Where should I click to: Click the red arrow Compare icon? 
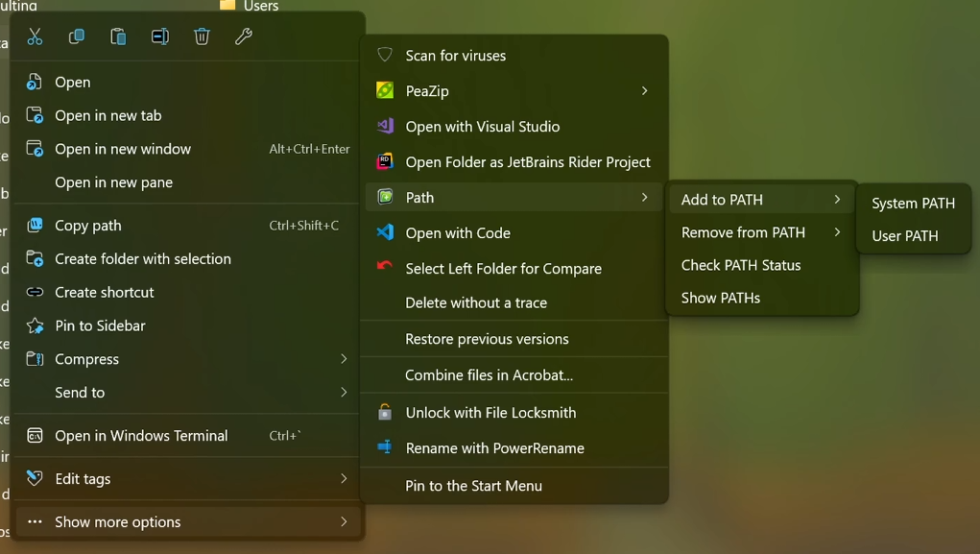(x=385, y=265)
